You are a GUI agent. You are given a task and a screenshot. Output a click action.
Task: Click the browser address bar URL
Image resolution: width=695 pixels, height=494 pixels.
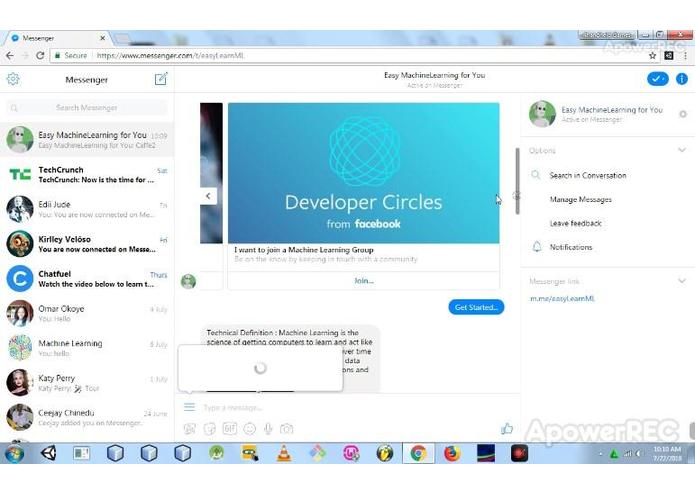(170, 56)
